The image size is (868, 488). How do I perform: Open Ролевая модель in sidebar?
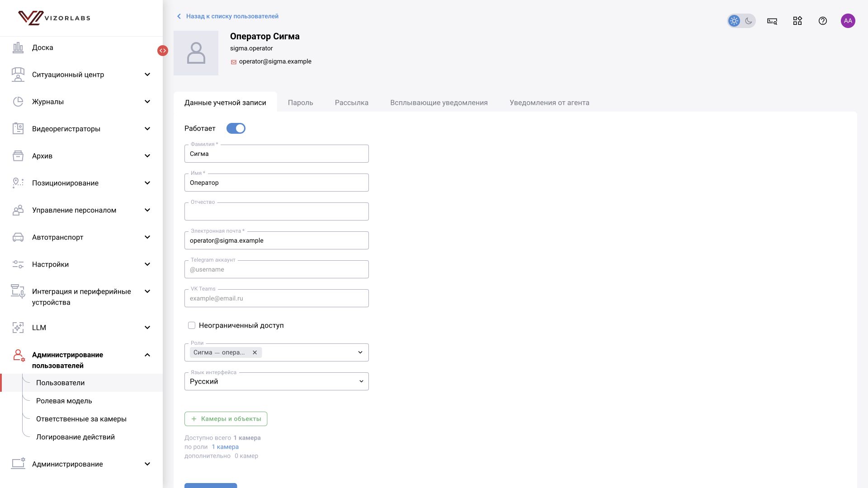(64, 401)
